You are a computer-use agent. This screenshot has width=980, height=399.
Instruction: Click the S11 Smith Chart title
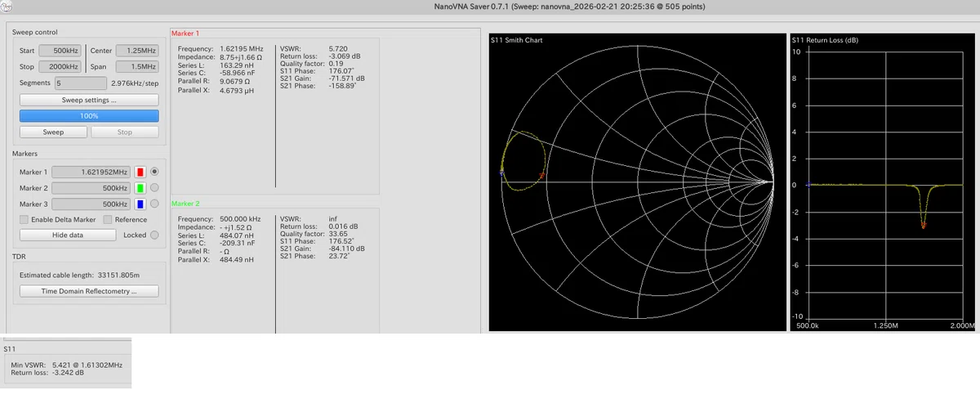517,40
